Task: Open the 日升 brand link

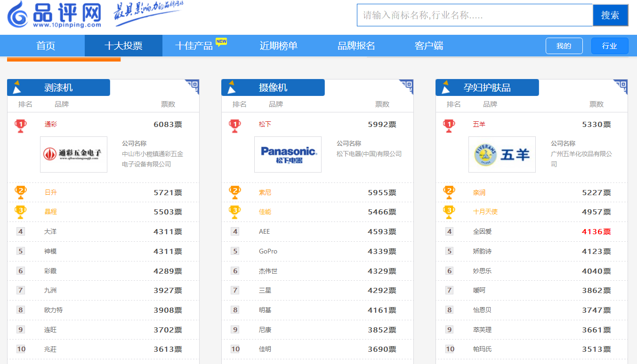Action: pos(50,192)
